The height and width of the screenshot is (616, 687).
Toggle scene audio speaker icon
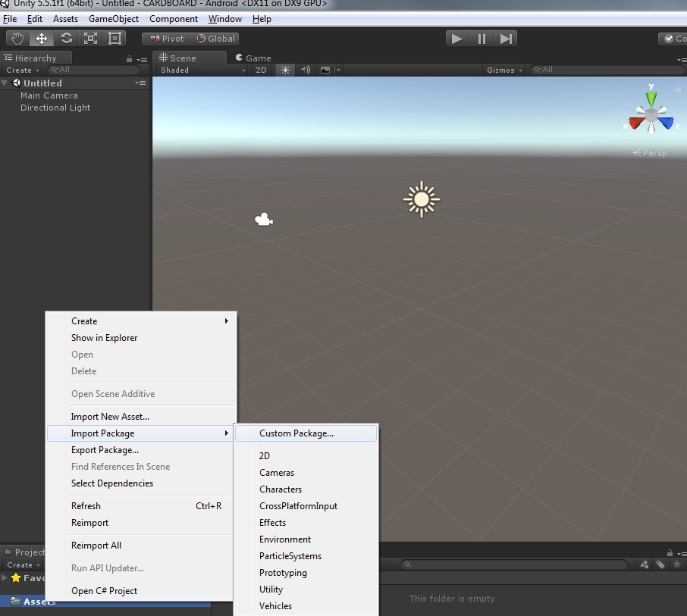pyautogui.click(x=305, y=70)
